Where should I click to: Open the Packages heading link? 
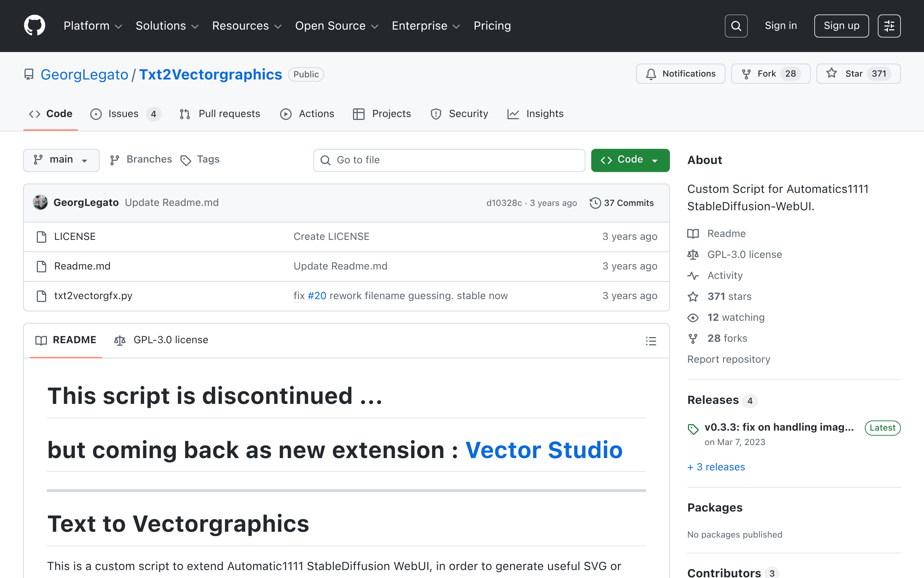click(715, 508)
